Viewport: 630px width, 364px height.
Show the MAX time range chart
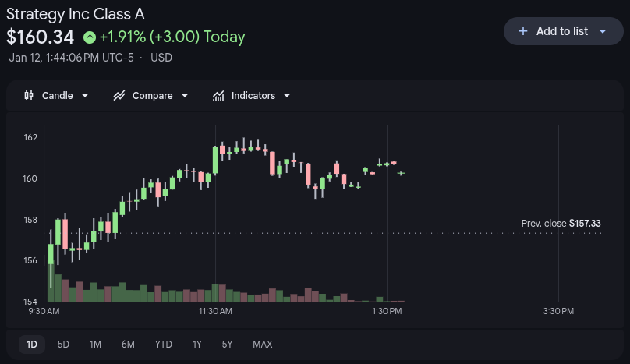pyautogui.click(x=263, y=344)
